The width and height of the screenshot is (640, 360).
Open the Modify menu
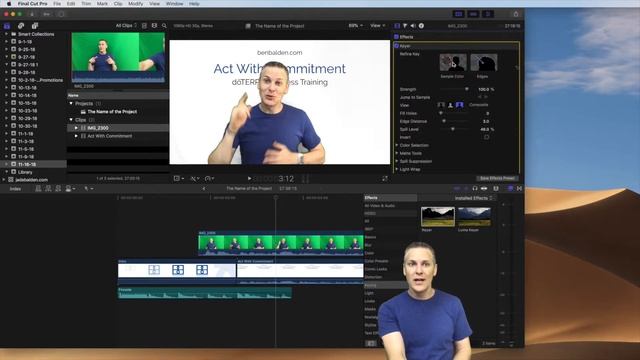[136, 3]
